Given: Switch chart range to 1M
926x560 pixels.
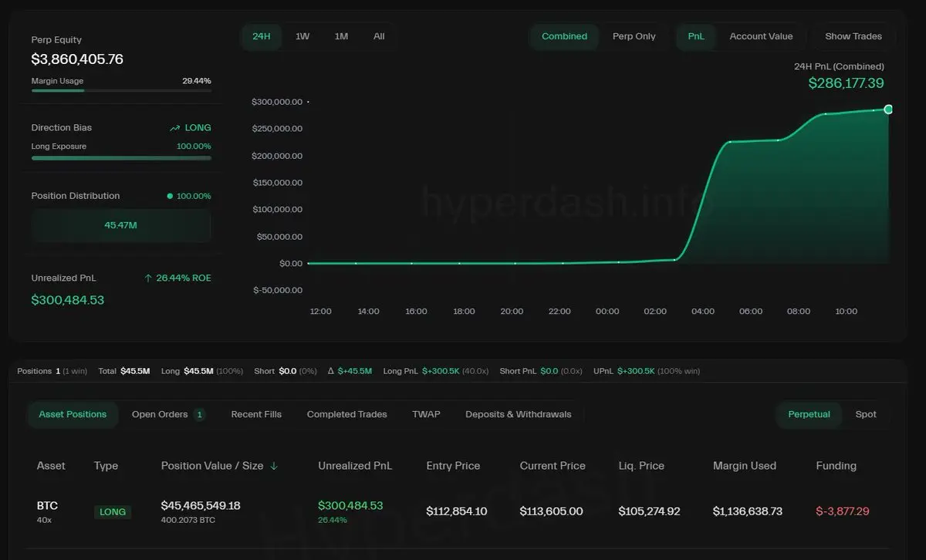Looking at the screenshot, I should click(x=341, y=36).
